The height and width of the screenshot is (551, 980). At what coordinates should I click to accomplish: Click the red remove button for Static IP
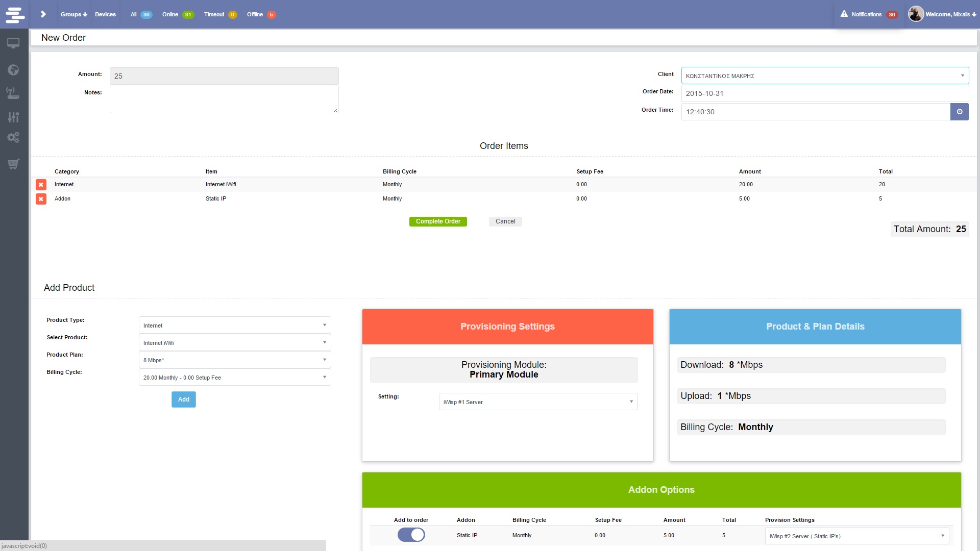(x=40, y=198)
